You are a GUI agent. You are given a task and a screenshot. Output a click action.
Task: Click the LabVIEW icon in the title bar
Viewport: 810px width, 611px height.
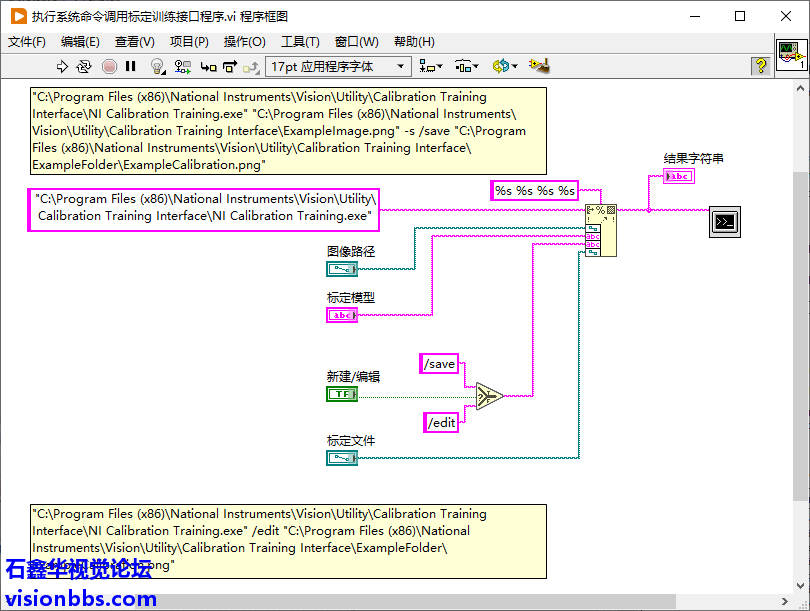[x=19, y=17]
